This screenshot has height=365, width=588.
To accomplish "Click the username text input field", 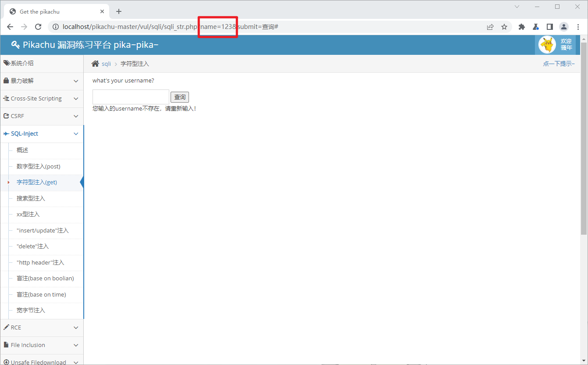I will (x=131, y=97).
